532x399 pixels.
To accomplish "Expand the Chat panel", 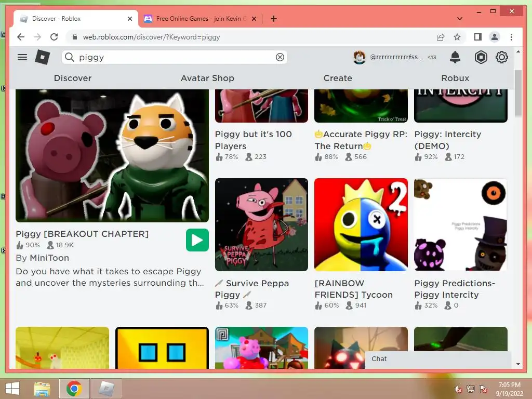I will coord(438,359).
